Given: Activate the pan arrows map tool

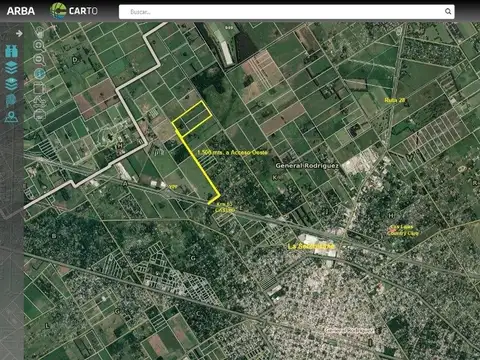Looking at the screenshot, I should coord(40,101).
